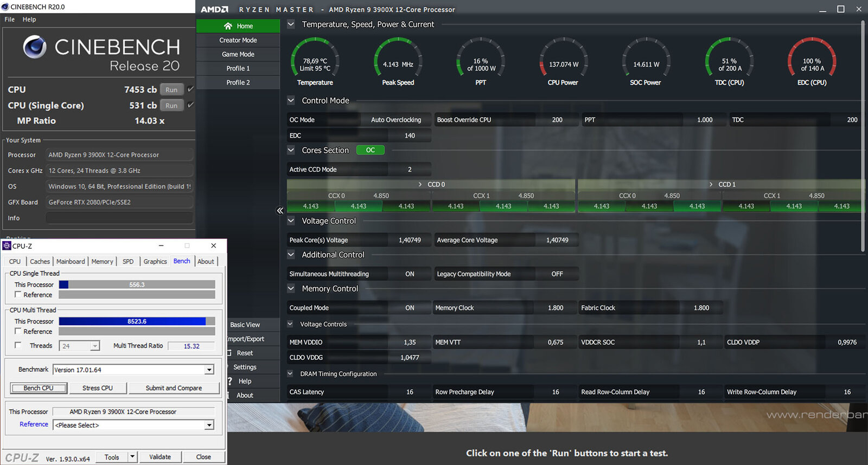Open the Benchmark version dropdown

[x=209, y=370]
